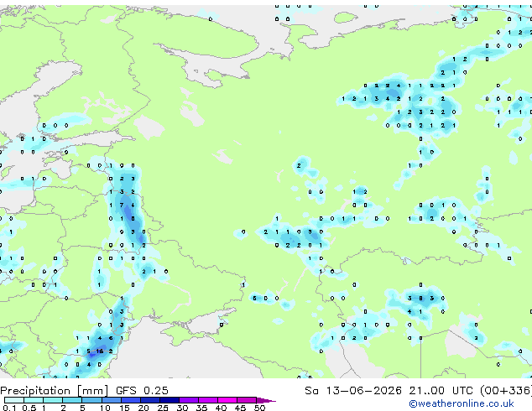Click the 25–30 mm navy legend swatch

169,400
